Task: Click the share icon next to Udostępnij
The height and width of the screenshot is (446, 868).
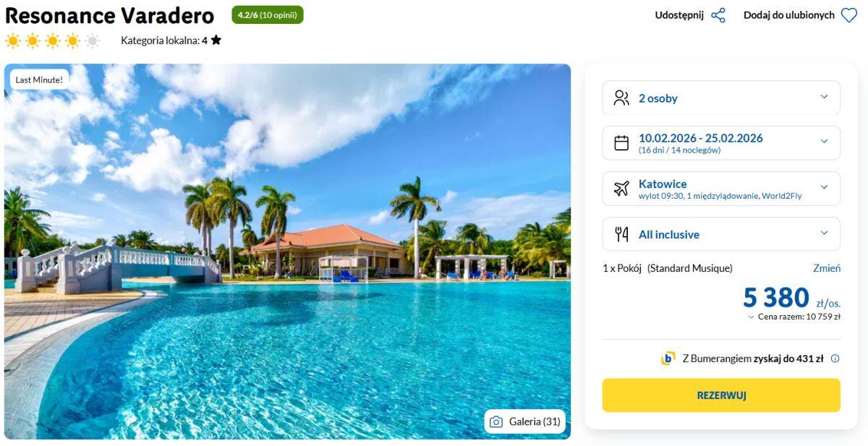Action: [718, 15]
